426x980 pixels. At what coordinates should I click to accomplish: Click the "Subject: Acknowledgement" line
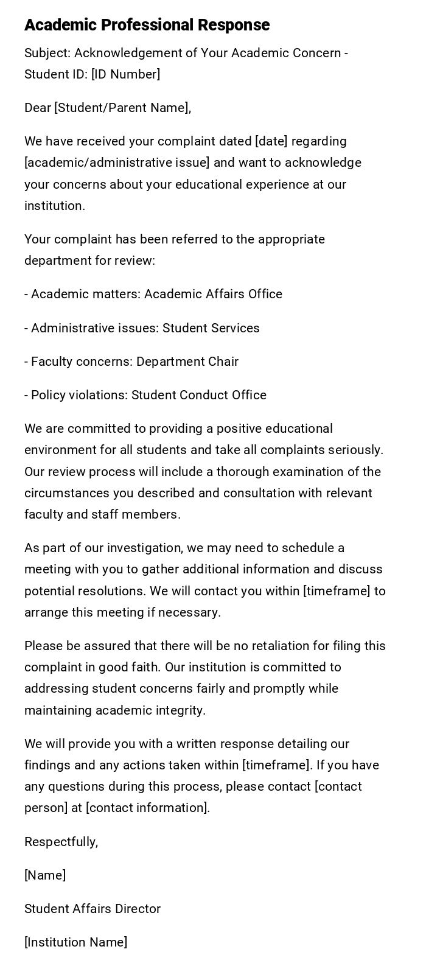186,53
